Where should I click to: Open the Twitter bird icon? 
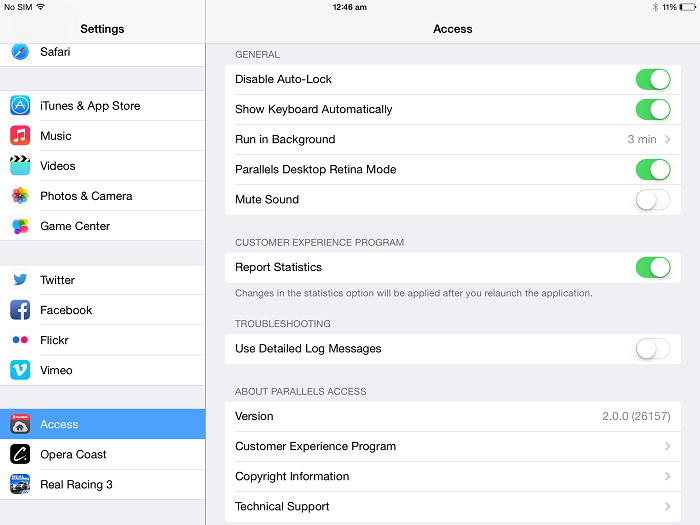click(20, 280)
